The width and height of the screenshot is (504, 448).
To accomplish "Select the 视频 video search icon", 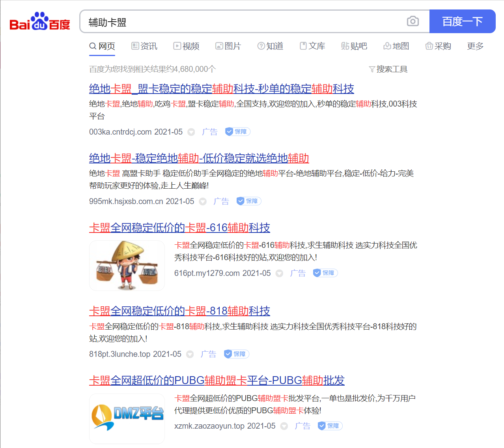I will [177, 46].
